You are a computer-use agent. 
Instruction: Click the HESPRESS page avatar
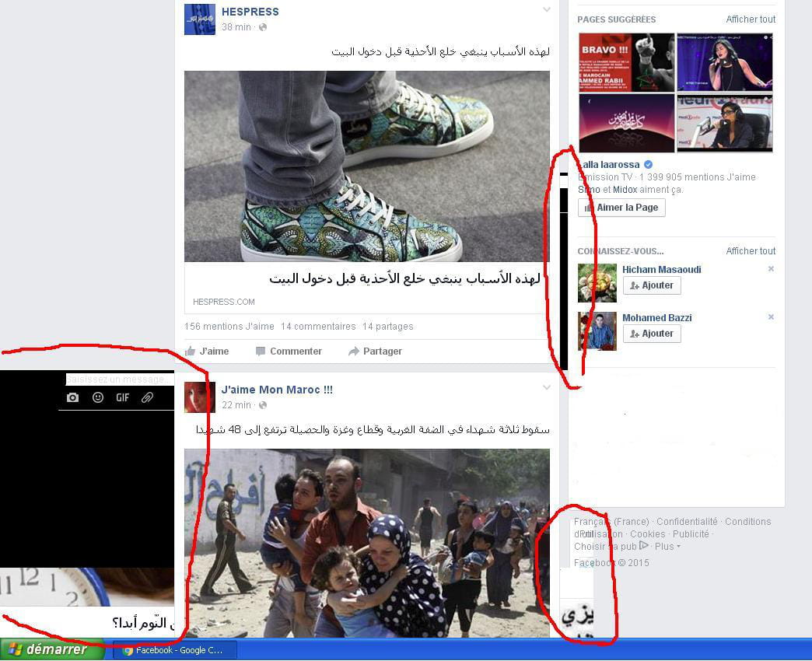200,19
